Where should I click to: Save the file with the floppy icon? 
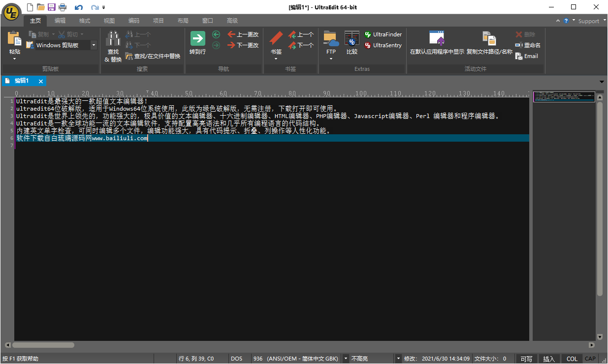[52, 7]
